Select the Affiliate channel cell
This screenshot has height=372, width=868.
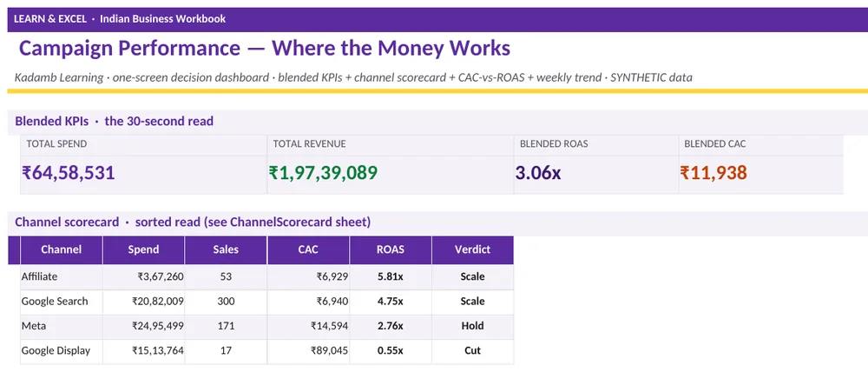pyautogui.click(x=61, y=276)
